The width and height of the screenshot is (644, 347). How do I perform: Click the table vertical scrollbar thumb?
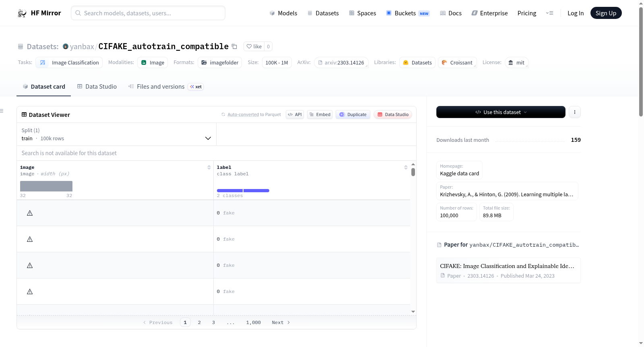(413, 172)
